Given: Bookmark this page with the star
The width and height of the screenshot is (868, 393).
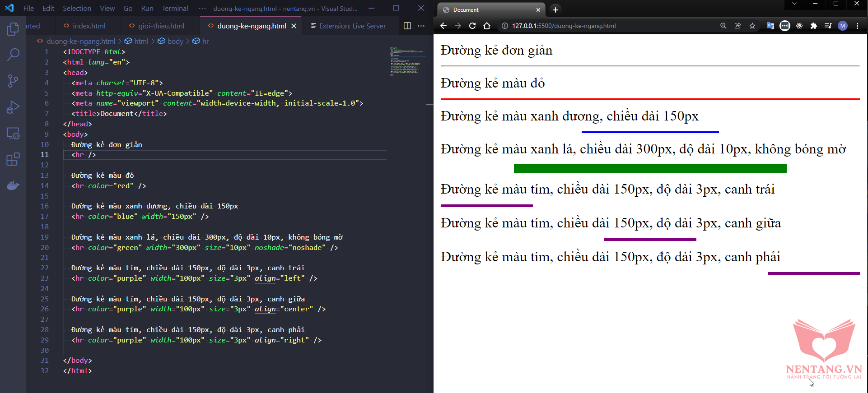Looking at the screenshot, I should [752, 26].
